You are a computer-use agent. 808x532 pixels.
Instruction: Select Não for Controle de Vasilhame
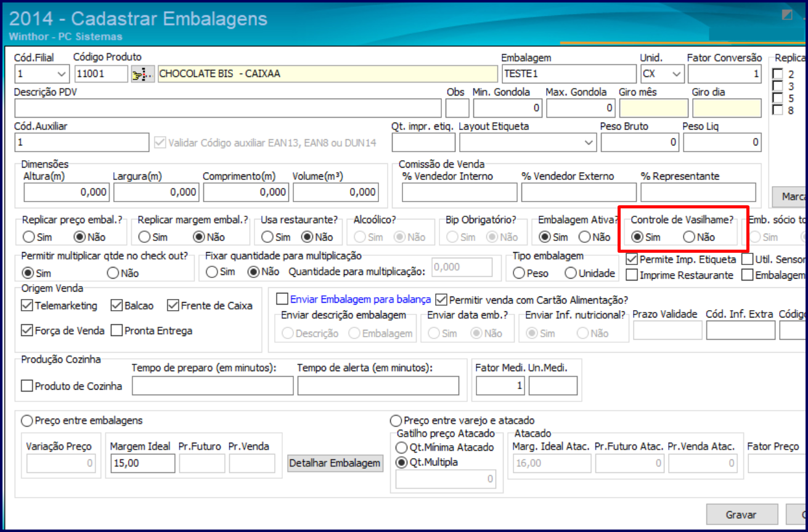tap(689, 237)
